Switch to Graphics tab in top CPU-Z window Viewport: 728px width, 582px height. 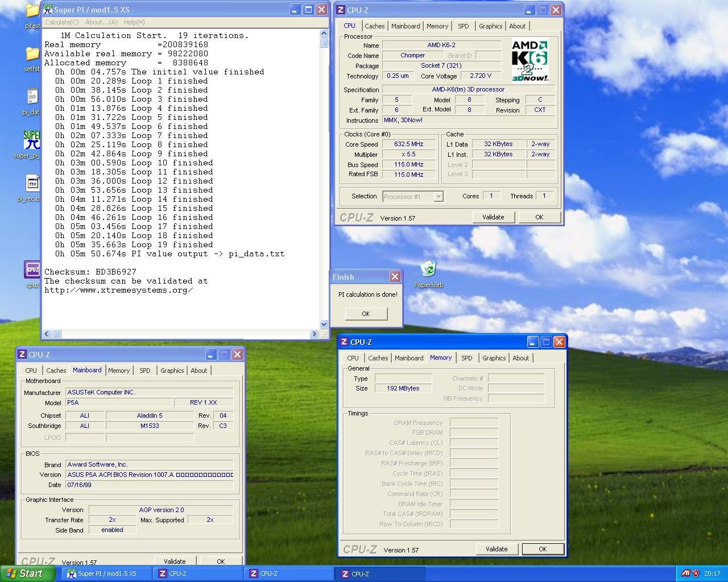tap(490, 26)
